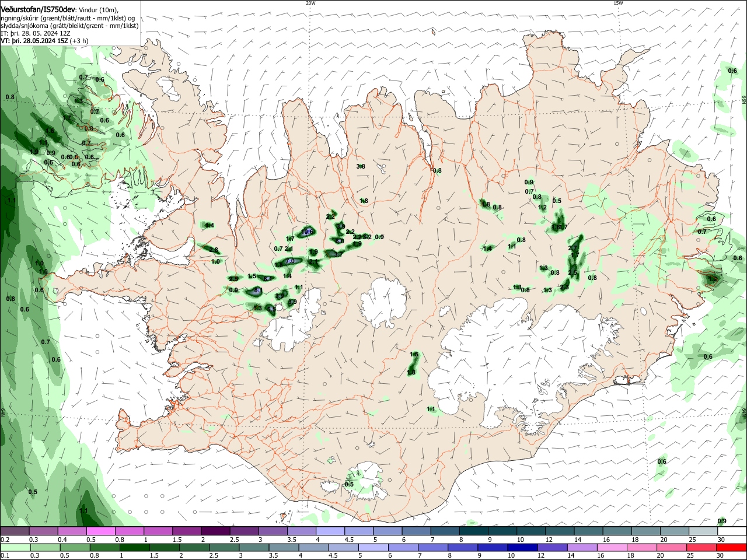Pick the green 0.5 swatch in rain legend
Screen dimensions: 747x560
(75, 548)
